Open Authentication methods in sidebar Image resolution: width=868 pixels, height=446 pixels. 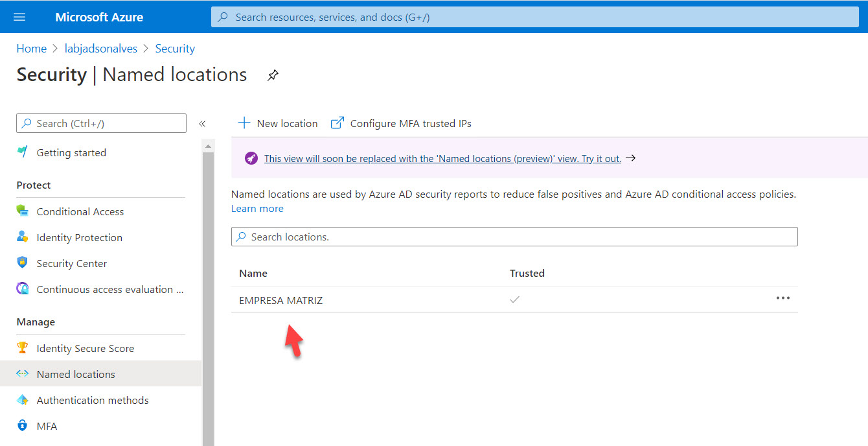(x=93, y=400)
